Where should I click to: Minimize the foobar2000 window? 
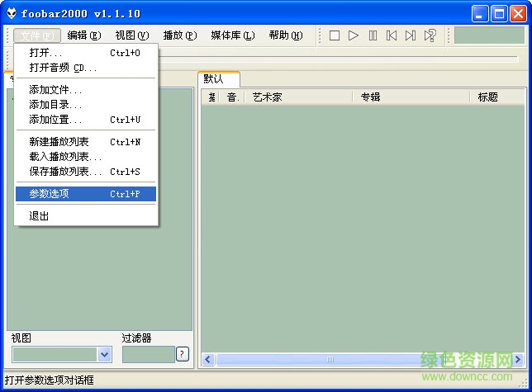point(480,14)
